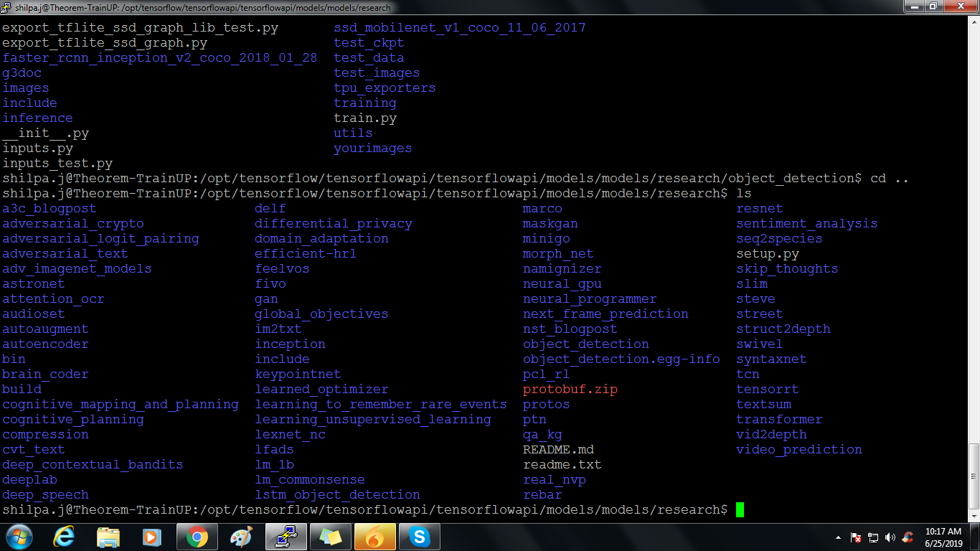Launch Skype from the taskbar
The width and height of the screenshot is (980, 551).
tap(420, 536)
